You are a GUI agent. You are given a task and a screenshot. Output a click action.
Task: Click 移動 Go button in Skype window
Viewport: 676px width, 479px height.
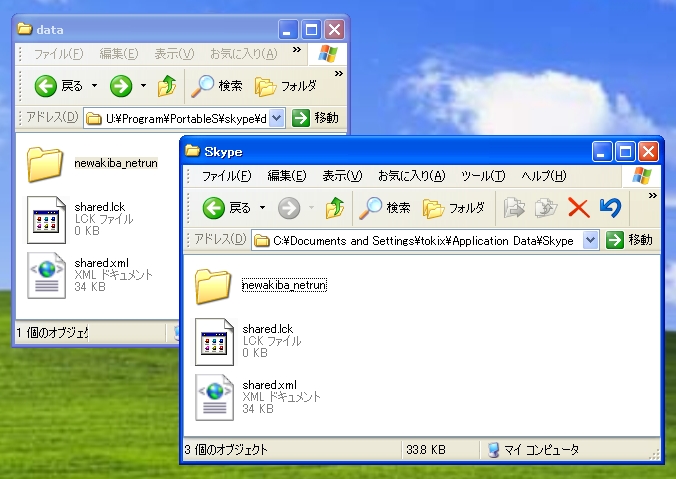click(629, 240)
